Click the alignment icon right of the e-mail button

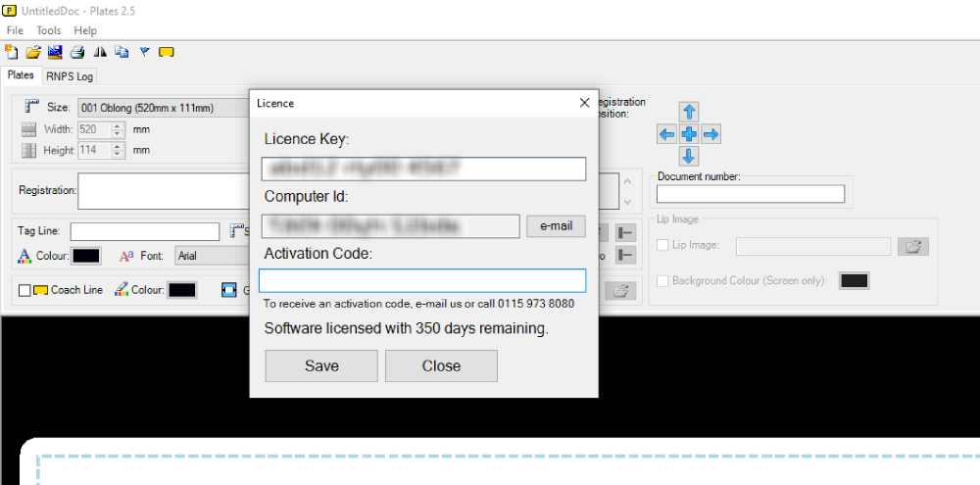625,233
